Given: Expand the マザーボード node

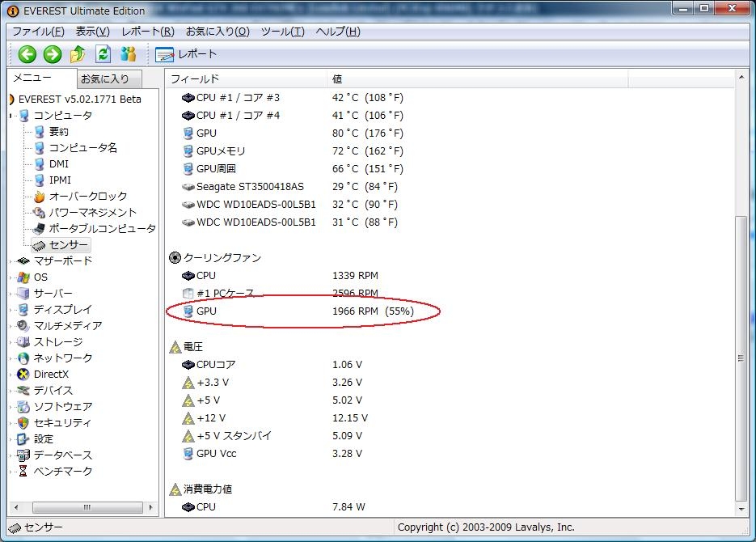Looking at the screenshot, I should (11, 261).
